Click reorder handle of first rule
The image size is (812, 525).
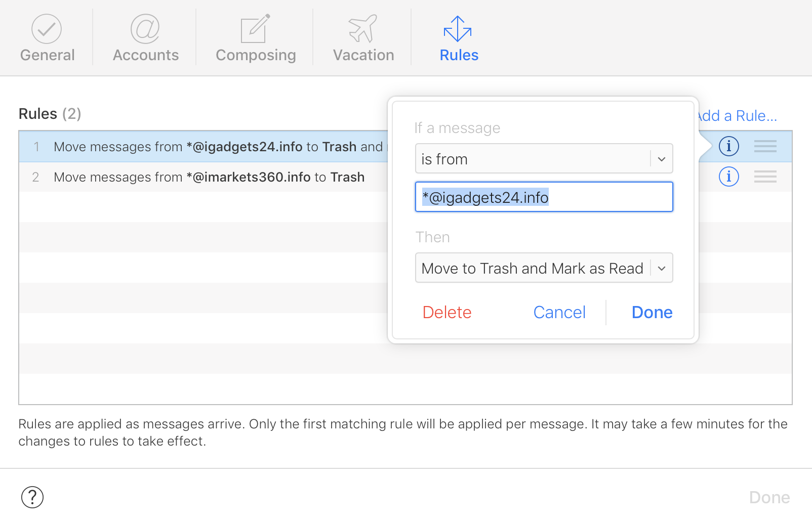click(x=765, y=146)
